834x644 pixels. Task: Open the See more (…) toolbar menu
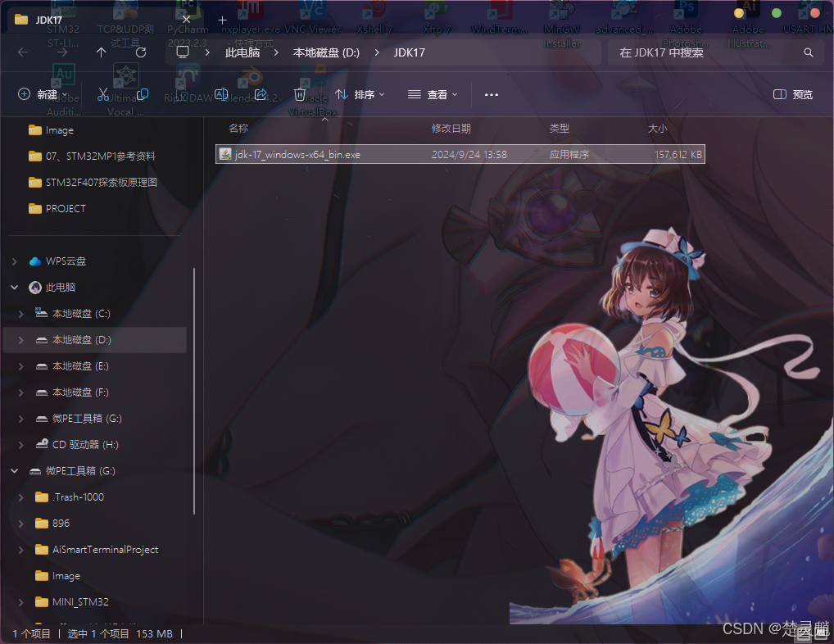pos(492,95)
